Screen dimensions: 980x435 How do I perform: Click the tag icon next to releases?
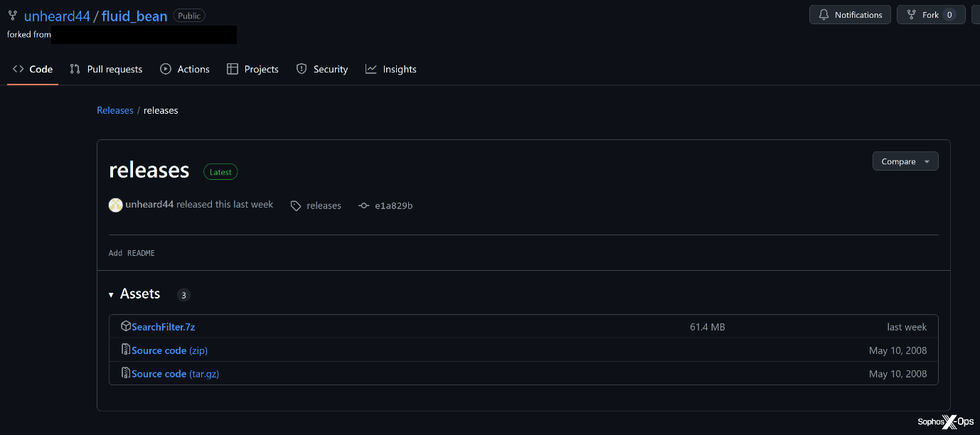[296, 205]
